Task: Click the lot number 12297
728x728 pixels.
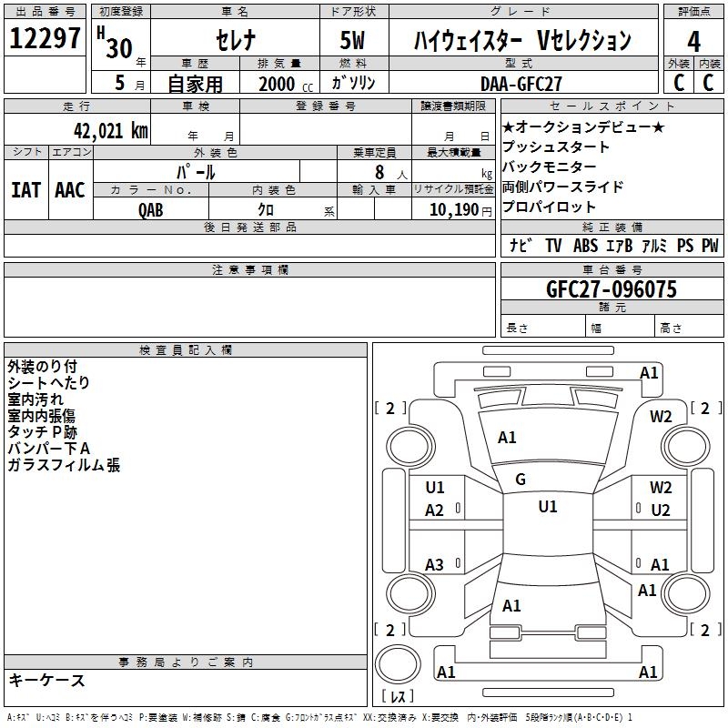Action: (x=45, y=39)
